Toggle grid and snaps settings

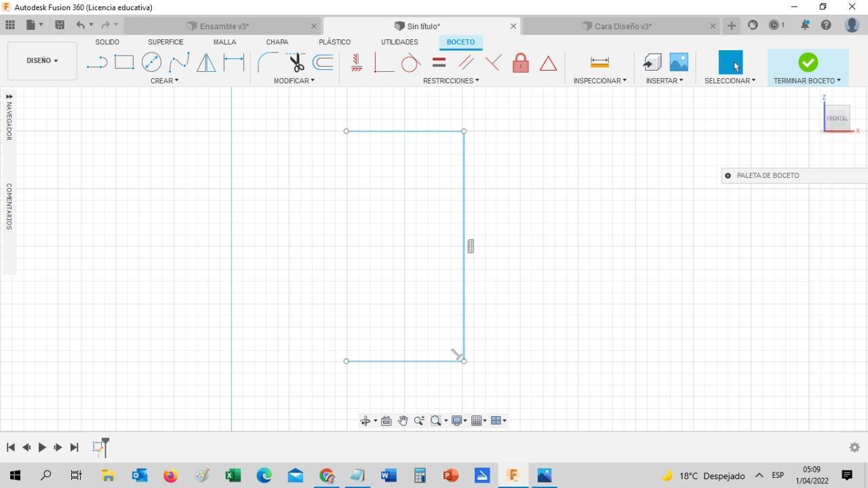pyautogui.click(x=479, y=421)
